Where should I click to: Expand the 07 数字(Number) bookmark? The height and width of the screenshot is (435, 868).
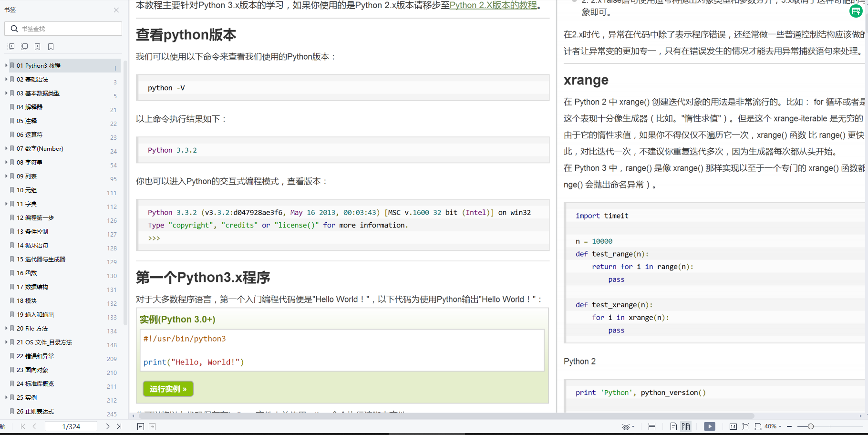(x=6, y=148)
